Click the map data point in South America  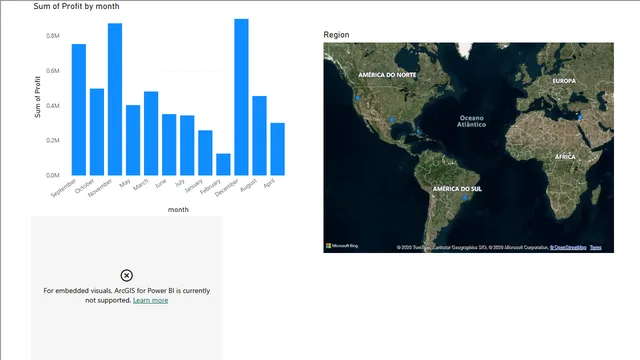click(x=465, y=198)
